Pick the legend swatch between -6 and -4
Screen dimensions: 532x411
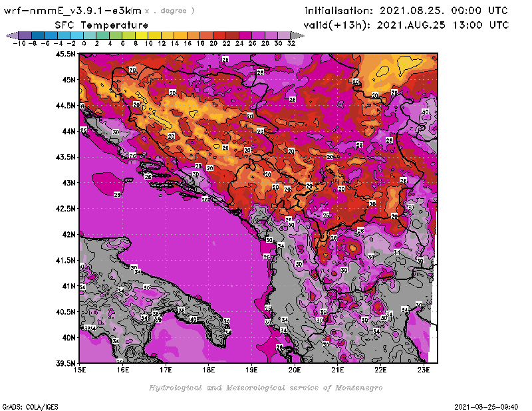coord(51,35)
